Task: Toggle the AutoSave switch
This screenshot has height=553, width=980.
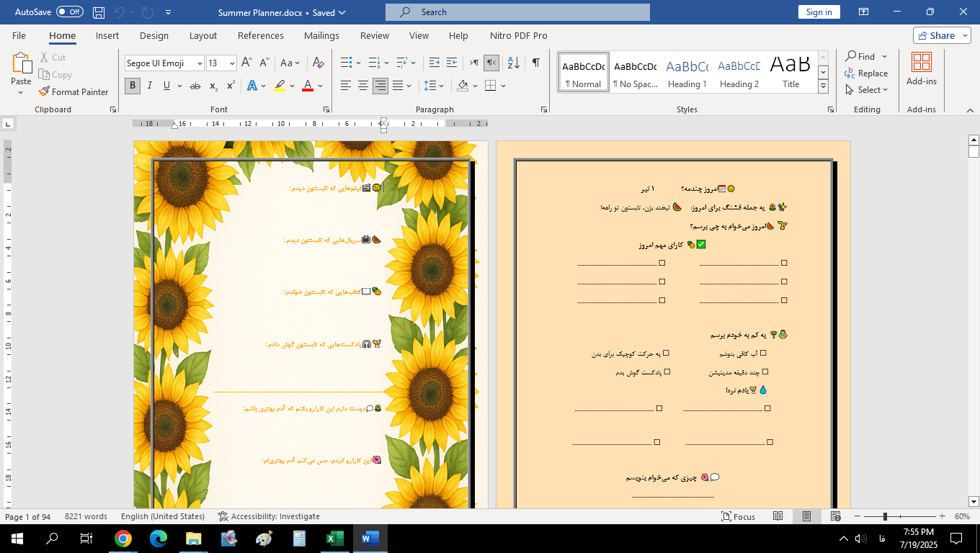Action: coord(70,12)
